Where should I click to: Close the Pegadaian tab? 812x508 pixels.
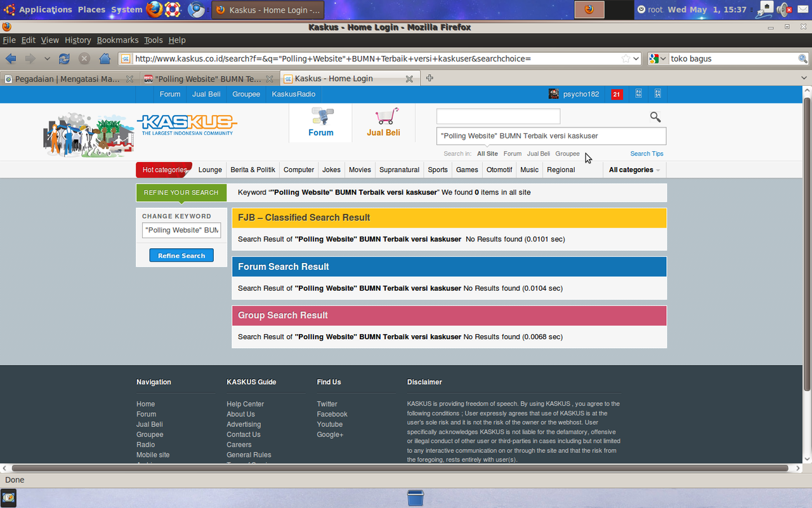[129, 79]
